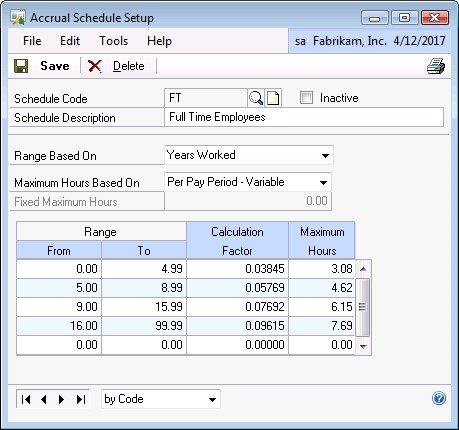The height and width of the screenshot is (430, 459).
Task: Click the Maximum Hours column header
Action: (x=322, y=241)
